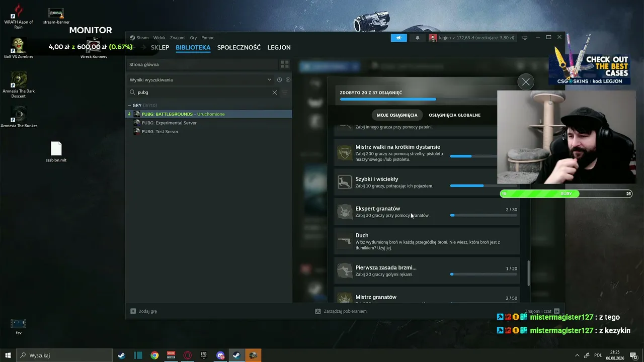Click the library search field containing pubg
This screenshot has height=362, width=644.
(x=204, y=93)
